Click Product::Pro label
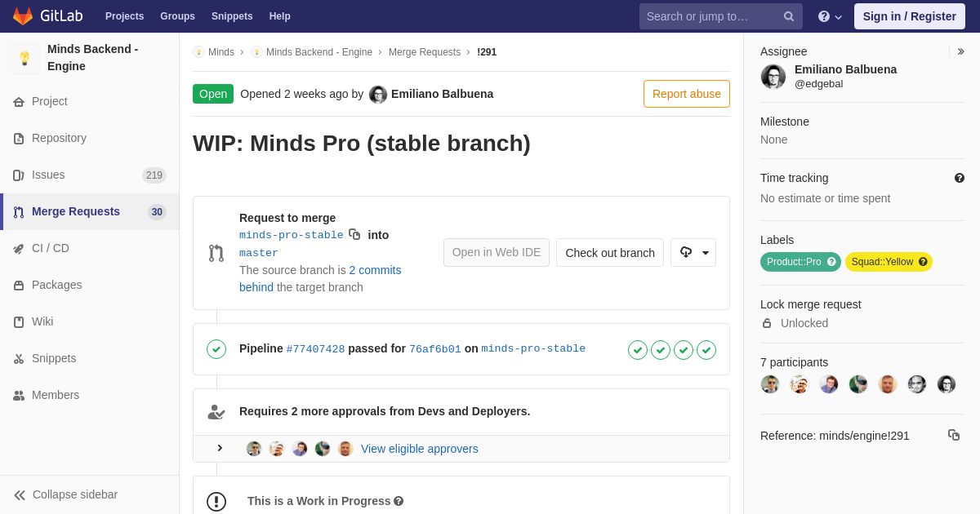This screenshot has width=980, height=514. point(800,262)
